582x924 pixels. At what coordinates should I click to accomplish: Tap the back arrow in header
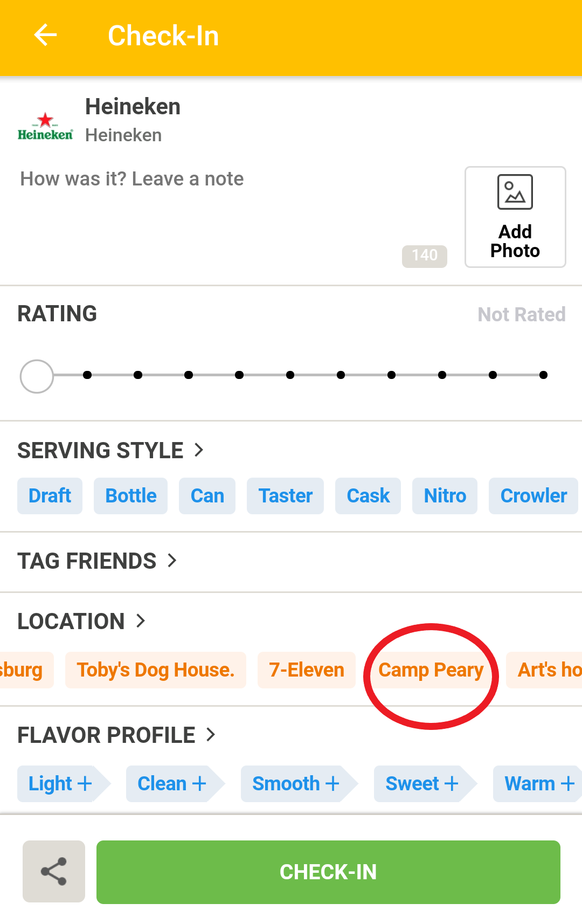45,36
